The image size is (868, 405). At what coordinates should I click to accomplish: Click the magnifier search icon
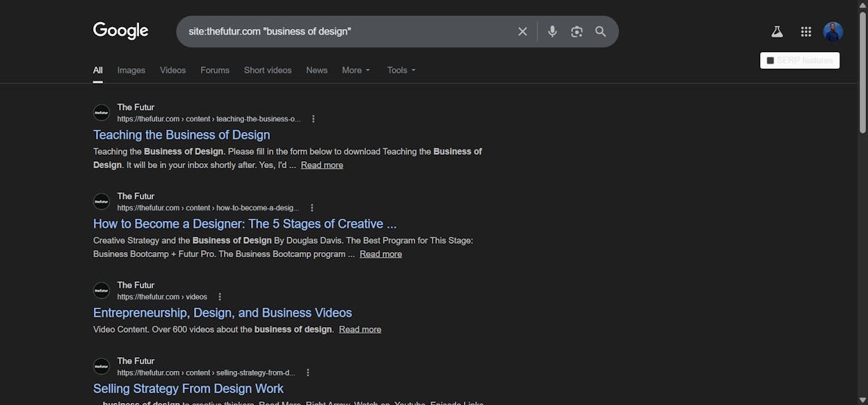point(601,31)
